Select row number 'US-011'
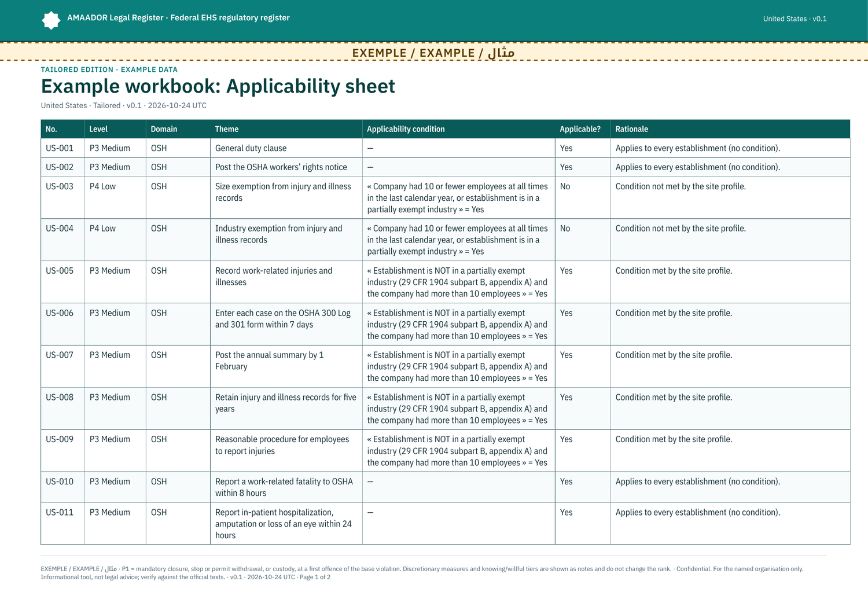 (60, 512)
